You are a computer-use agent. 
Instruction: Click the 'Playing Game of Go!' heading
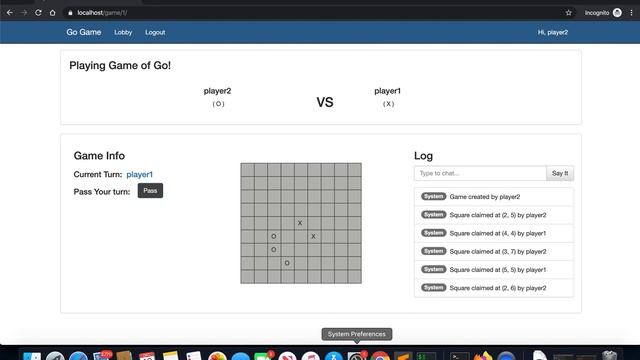(x=120, y=66)
